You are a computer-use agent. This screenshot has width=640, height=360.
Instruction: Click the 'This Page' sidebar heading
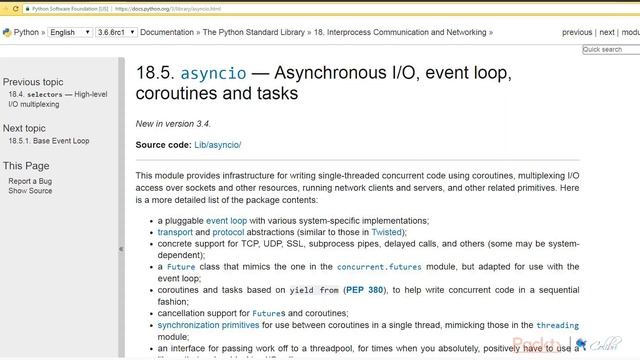click(26, 166)
